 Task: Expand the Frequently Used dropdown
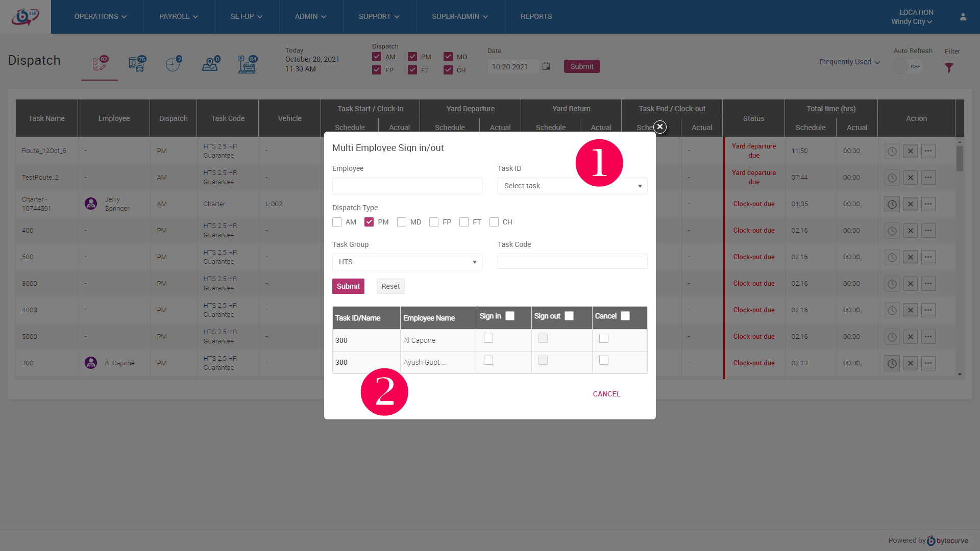[x=849, y=62]
